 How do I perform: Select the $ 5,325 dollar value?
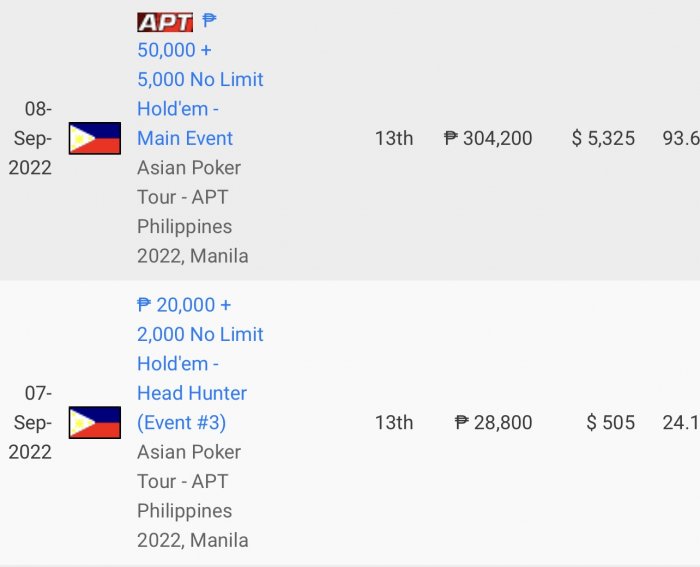click(603, 139)
